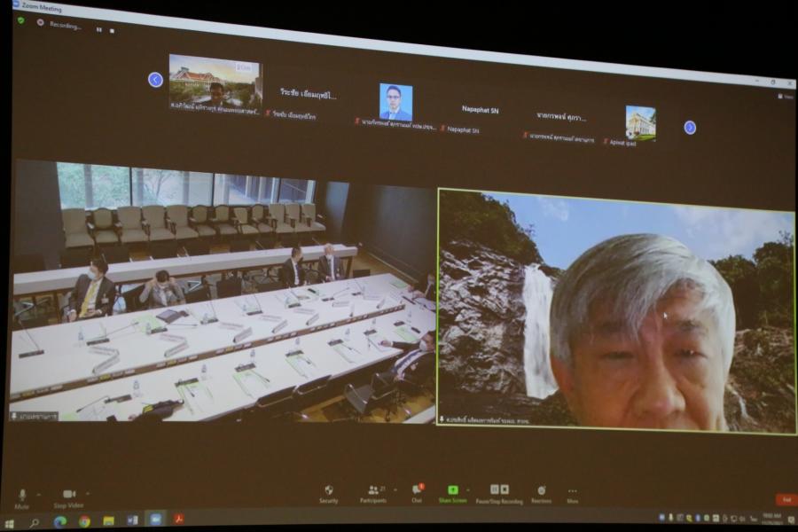798x532 pixels.
Task: Stop recording via top-left stop icon
Action: pos(112,30)
